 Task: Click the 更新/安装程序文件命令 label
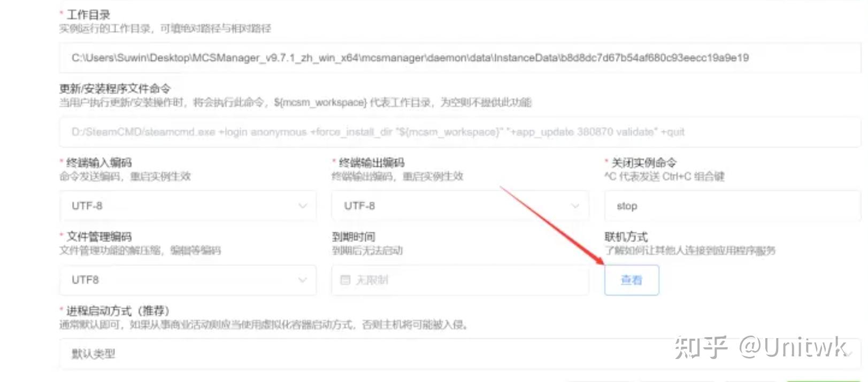tap(115, 89)
